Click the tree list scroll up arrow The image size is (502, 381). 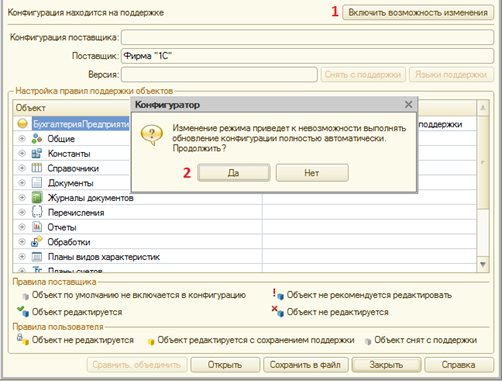click(x=483, y=108)
